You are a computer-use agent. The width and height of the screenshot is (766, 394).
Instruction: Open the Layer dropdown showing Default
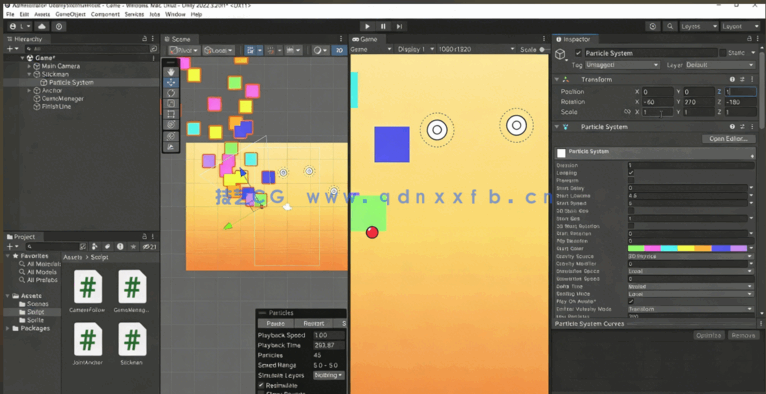(x=720, y=64)
